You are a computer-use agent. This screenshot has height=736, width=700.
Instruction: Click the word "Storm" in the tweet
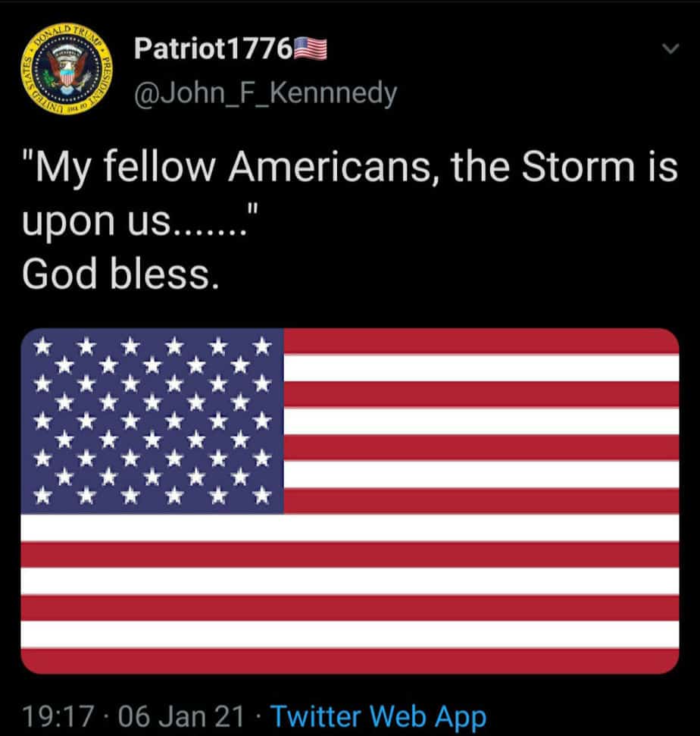coord(578,167)
